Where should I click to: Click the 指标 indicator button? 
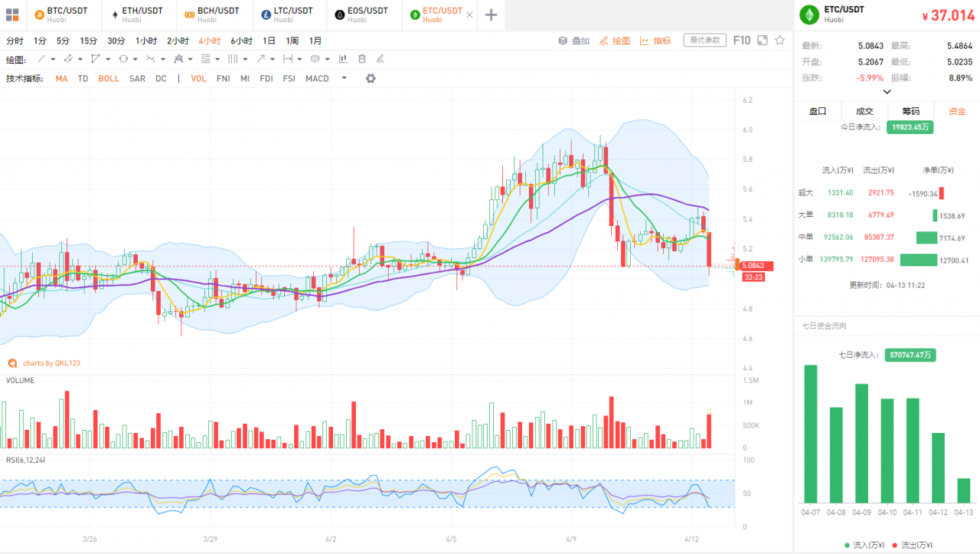[x=655, y=41]
